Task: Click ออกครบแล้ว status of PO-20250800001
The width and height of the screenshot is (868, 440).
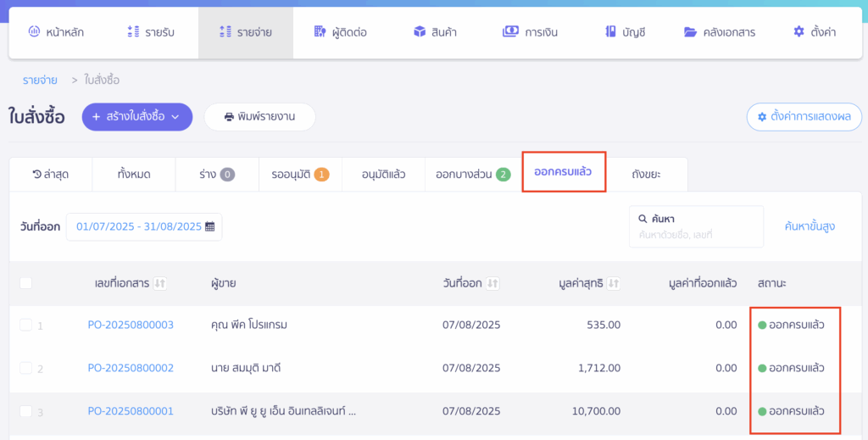Action: [791, 411]
